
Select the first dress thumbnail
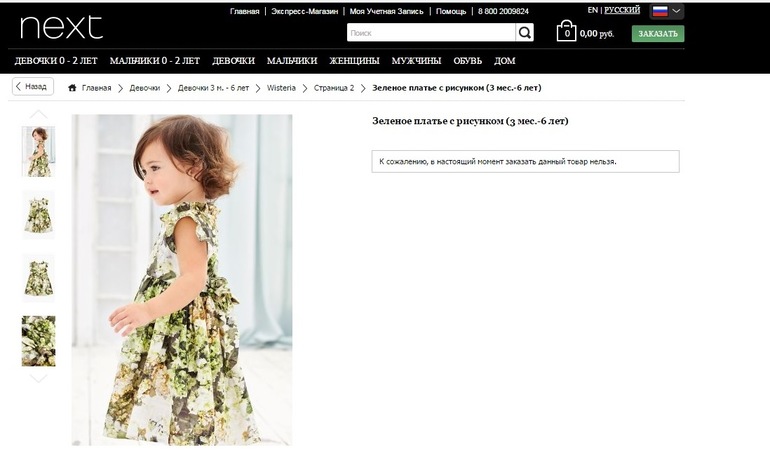(39, 151)
